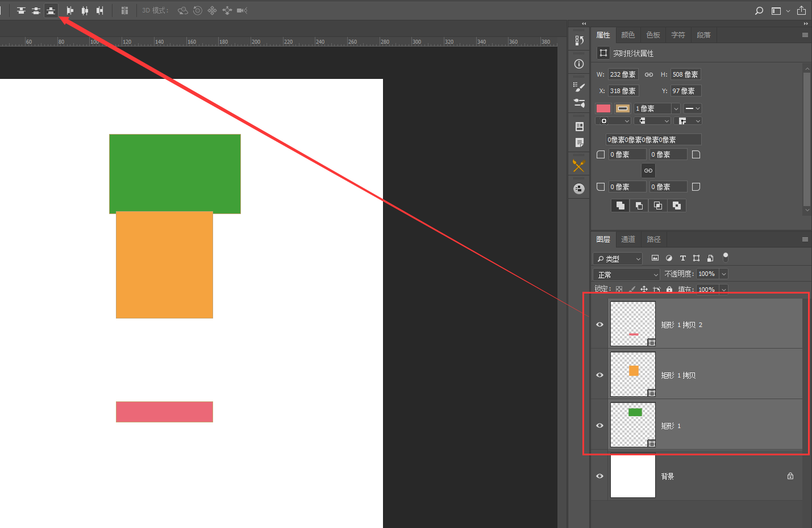This screenshot has height=528, width=812.
Task: Select intersect shape areas operation
Action: click(x=658, y=206)
